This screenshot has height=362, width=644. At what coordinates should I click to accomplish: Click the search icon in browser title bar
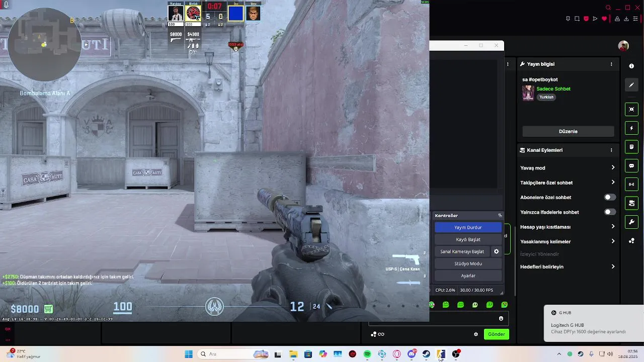(608, 8)
